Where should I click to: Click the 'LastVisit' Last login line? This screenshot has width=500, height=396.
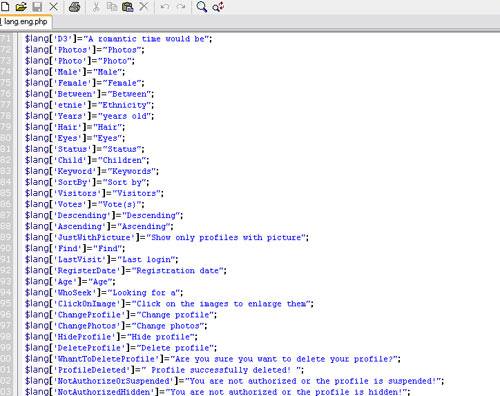tap(102, 259)
